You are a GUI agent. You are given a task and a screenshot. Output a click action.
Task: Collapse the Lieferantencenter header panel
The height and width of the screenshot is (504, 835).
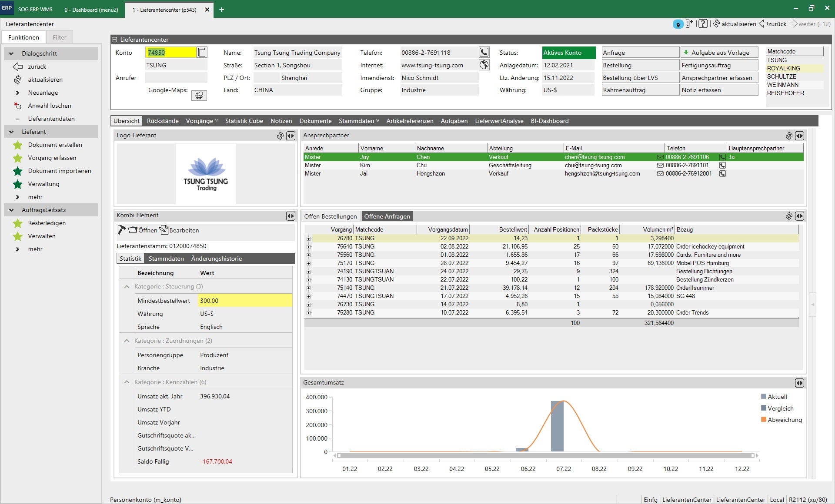[115, 40]
